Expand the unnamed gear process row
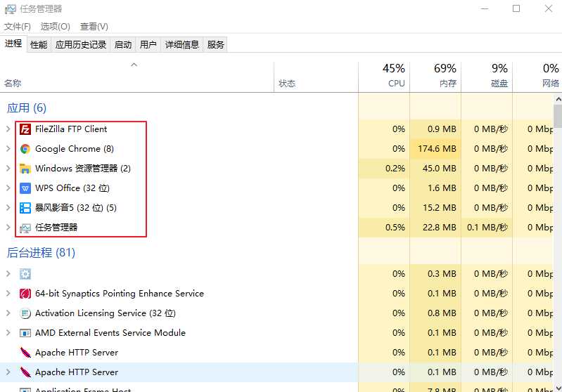 click(x=8, y=274)
